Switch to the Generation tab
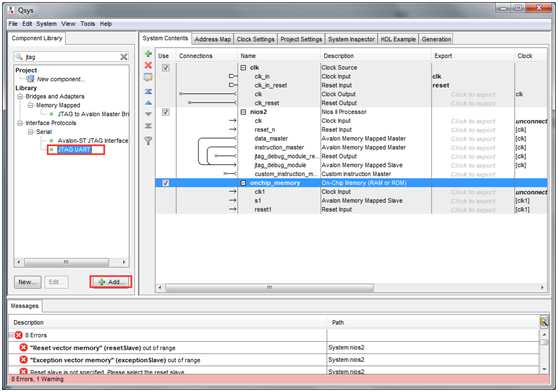558x392 pixels. pos(436,39)
